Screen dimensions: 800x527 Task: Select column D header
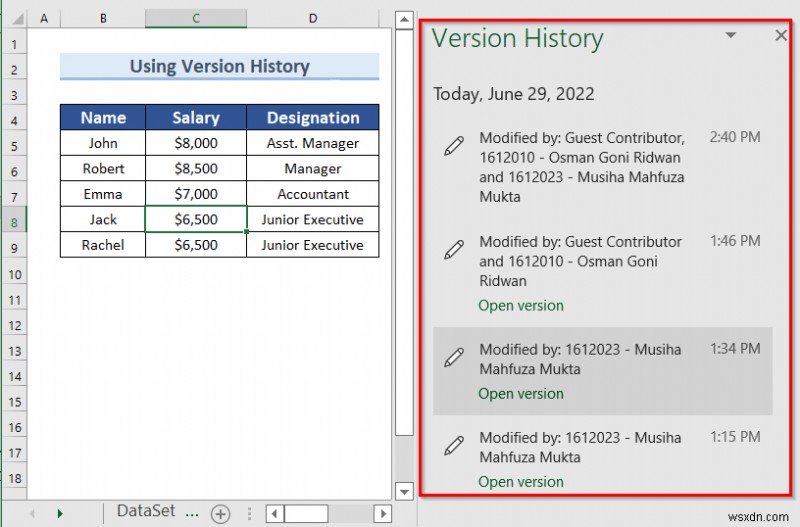[x=313, y=18]
